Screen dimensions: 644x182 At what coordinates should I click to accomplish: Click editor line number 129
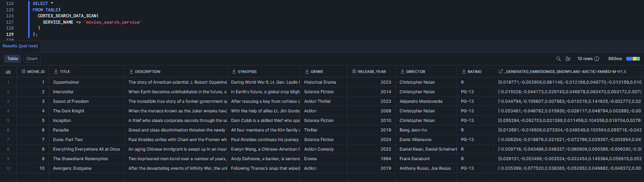click(10, 35)
